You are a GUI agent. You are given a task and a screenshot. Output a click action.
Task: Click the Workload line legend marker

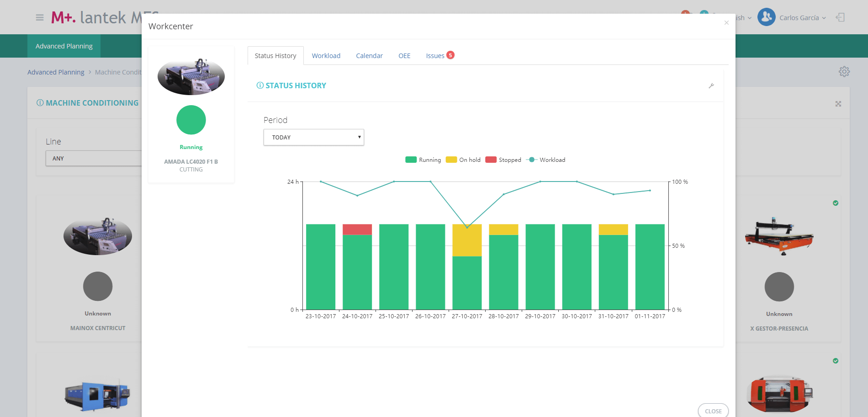(531, 160)
